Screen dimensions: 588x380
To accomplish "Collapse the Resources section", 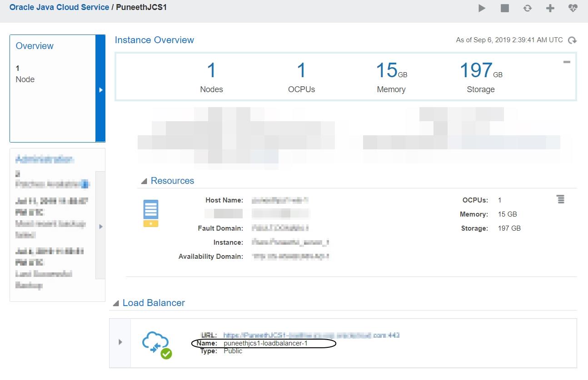I will click(144, 181).
